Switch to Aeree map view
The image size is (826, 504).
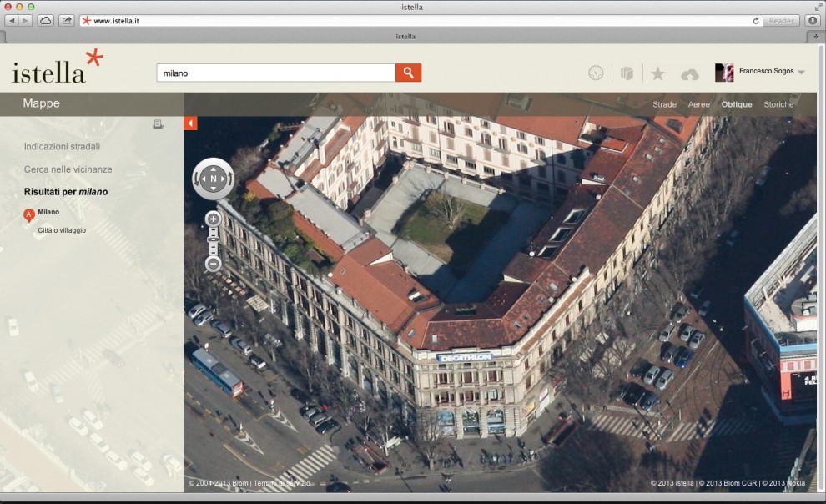698,104
